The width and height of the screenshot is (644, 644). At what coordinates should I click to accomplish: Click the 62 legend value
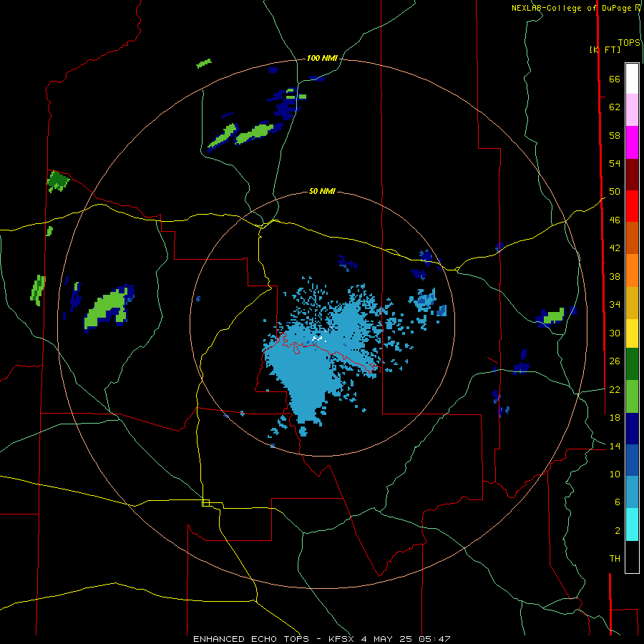tap(615, 107)
